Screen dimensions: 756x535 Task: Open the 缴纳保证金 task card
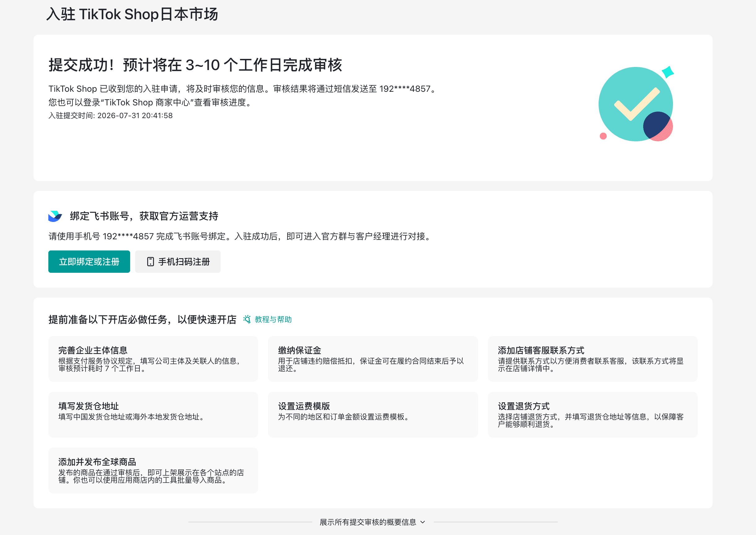point(373,359)
